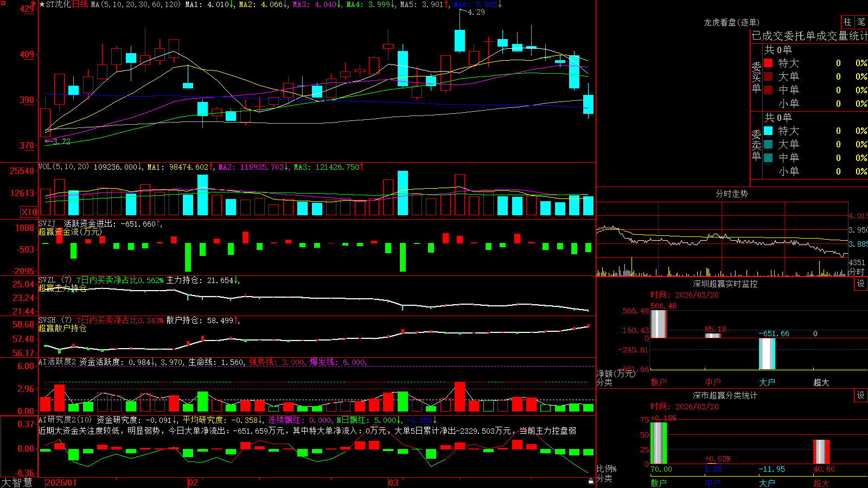Click the star marker beside ST沈化
868x488 pixels.
[42, 4]
